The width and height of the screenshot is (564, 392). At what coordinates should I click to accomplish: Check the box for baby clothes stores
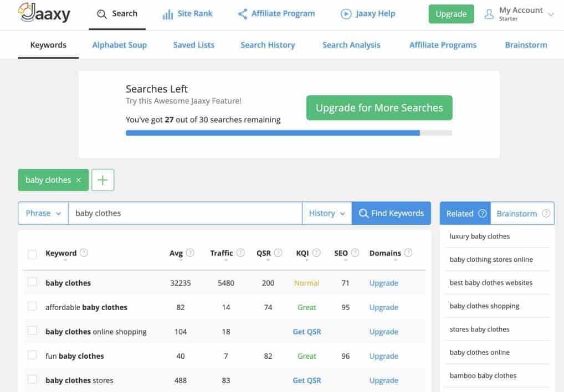point(32,379)
